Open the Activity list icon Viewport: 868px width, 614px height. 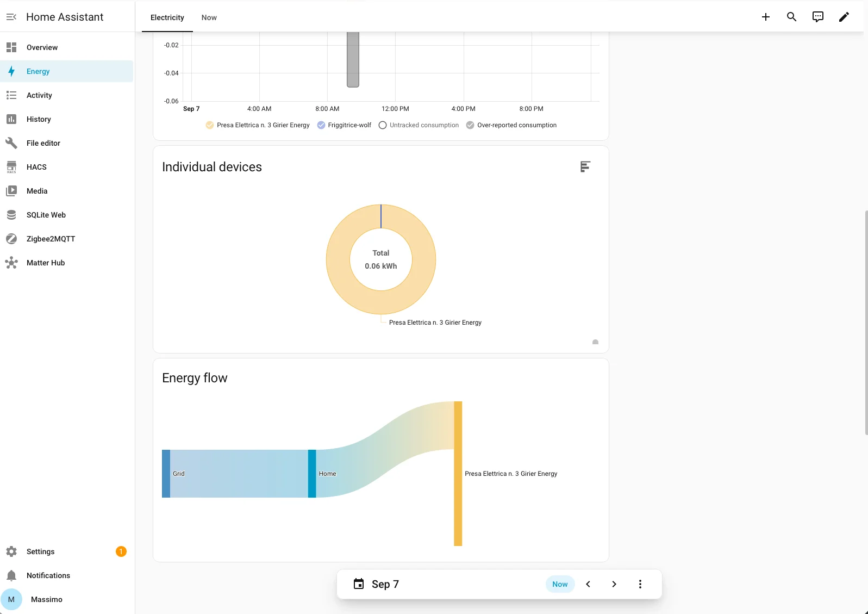point(11,95)
